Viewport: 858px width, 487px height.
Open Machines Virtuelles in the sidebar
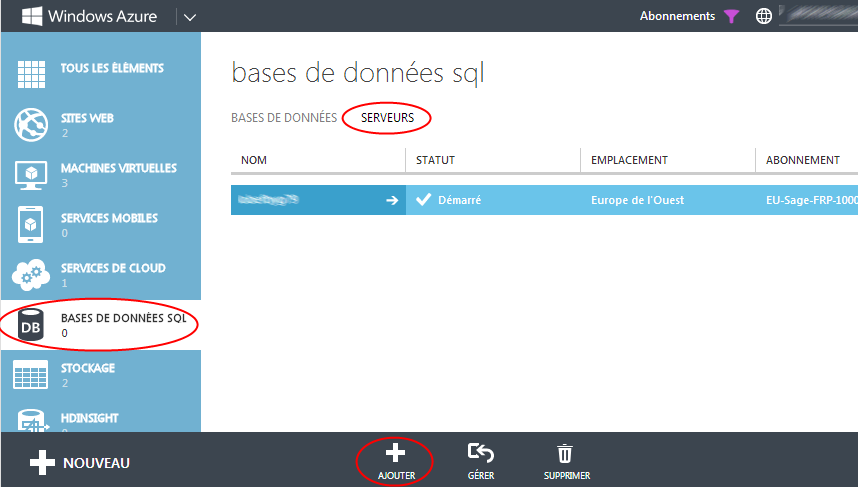pyautogui.click(x=119, y=168)
